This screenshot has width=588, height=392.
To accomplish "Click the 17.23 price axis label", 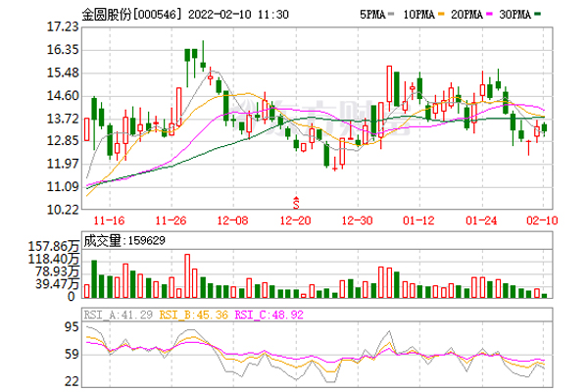I will tap(63, 27).
